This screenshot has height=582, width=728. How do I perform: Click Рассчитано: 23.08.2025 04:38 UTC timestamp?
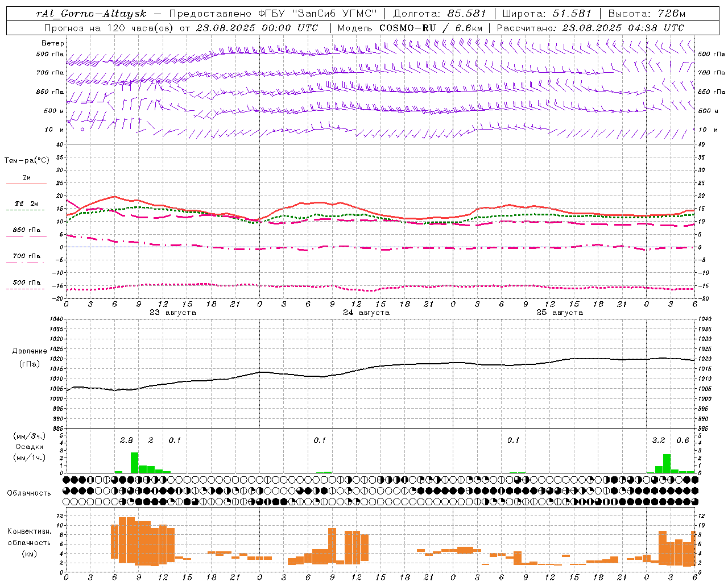click(x=590, y=28)
